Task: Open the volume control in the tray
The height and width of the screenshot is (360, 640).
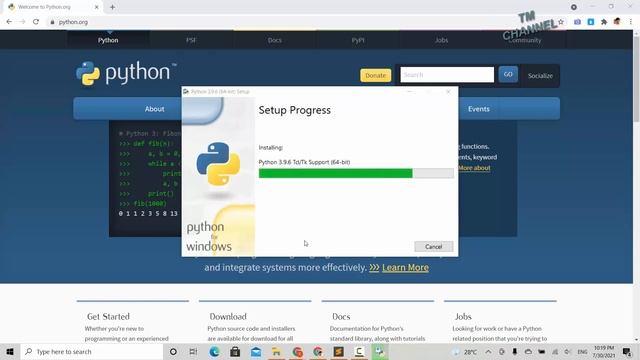Action: [568, 351]
